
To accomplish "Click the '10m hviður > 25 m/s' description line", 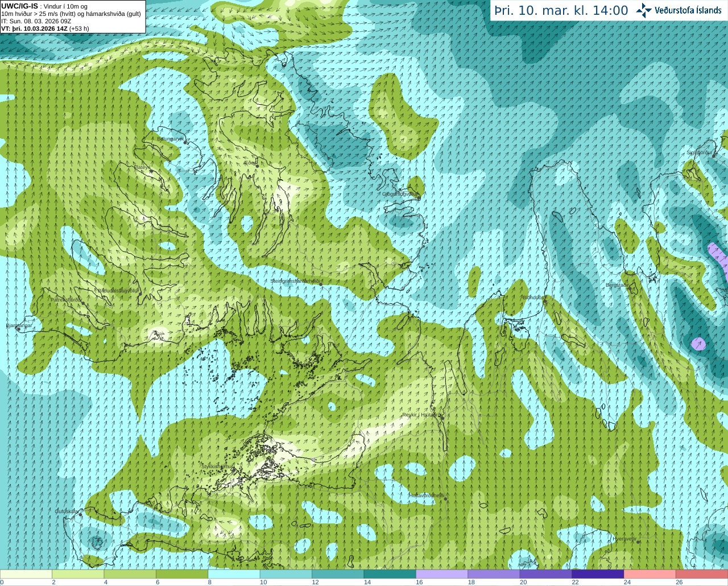I will pos(71,14).
